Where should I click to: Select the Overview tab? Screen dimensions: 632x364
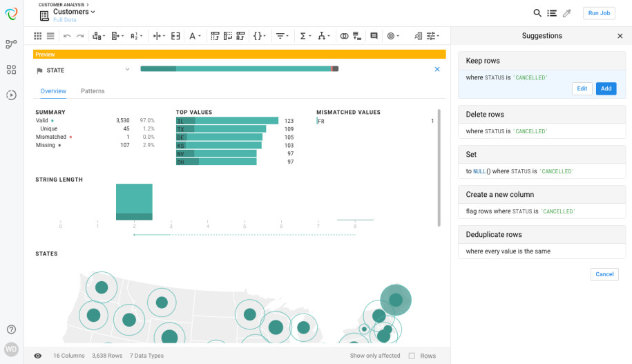tap(53, 91)
